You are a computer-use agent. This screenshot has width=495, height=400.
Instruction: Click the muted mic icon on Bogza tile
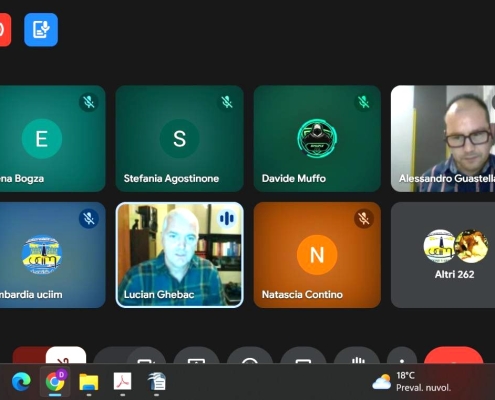pos(89,102)
